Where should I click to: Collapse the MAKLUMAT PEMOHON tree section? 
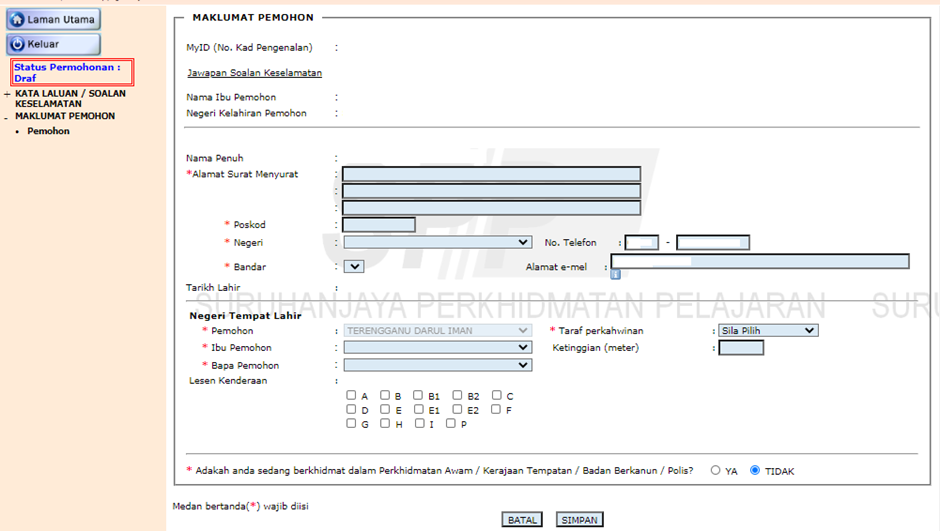click(x=6, y=118)
